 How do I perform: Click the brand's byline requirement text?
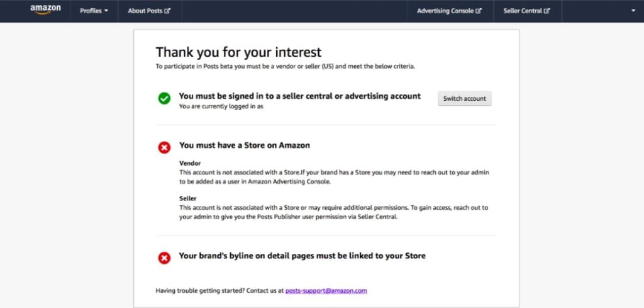pyautogui.click(x=303, y=256)
